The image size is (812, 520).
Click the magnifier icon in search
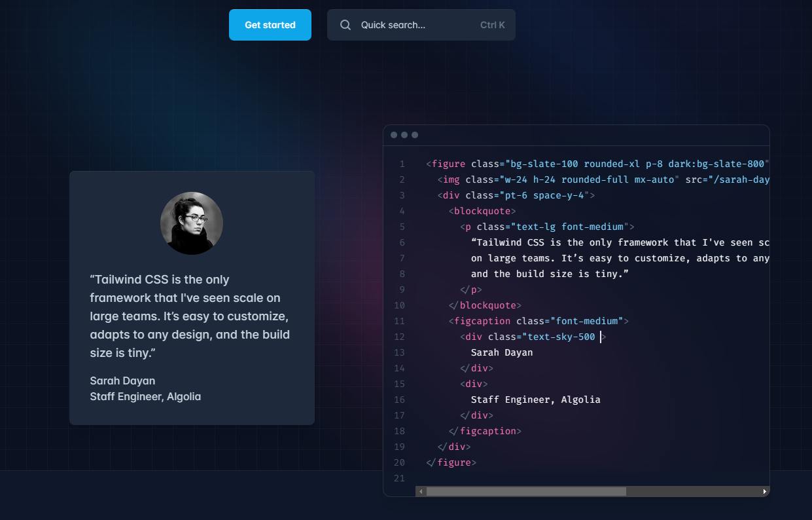(345, 25)
